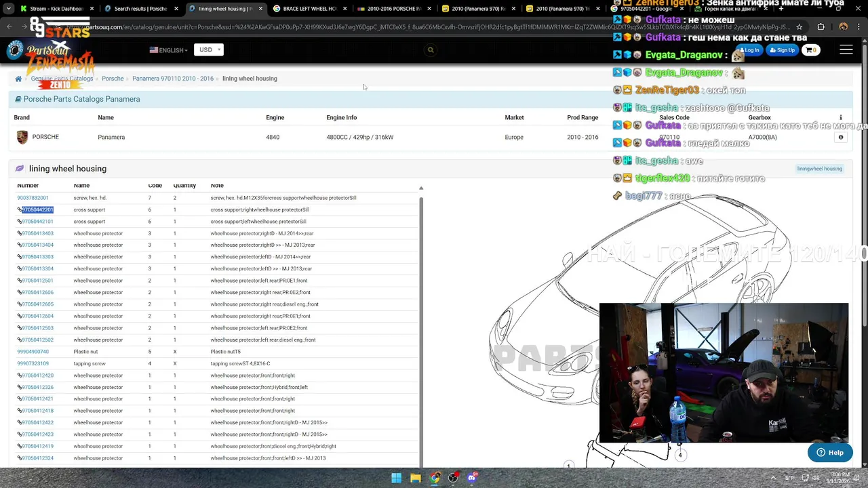Click the 'screw, hex. hd.' name cell
Viewport: 868px width, 488px height.
tap(90, 198)
